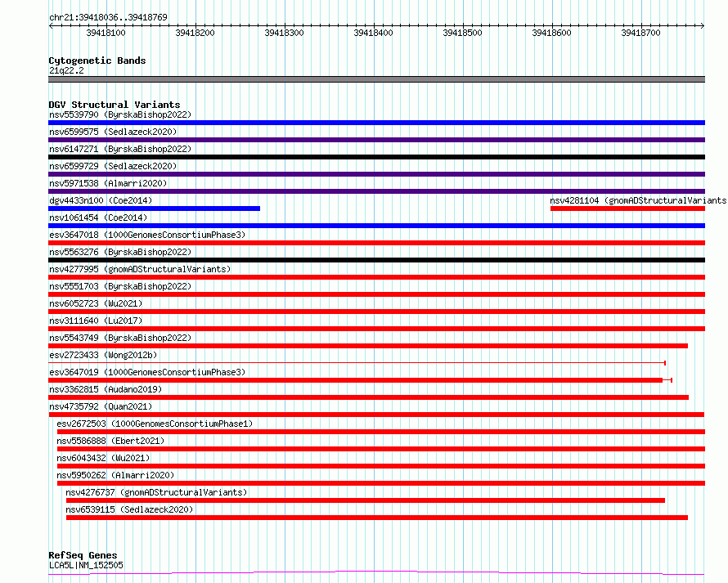The image size is (728, 583).
Task: Click the chr21:39418036..39418769 coordinate text
Action: pos(108,17)
